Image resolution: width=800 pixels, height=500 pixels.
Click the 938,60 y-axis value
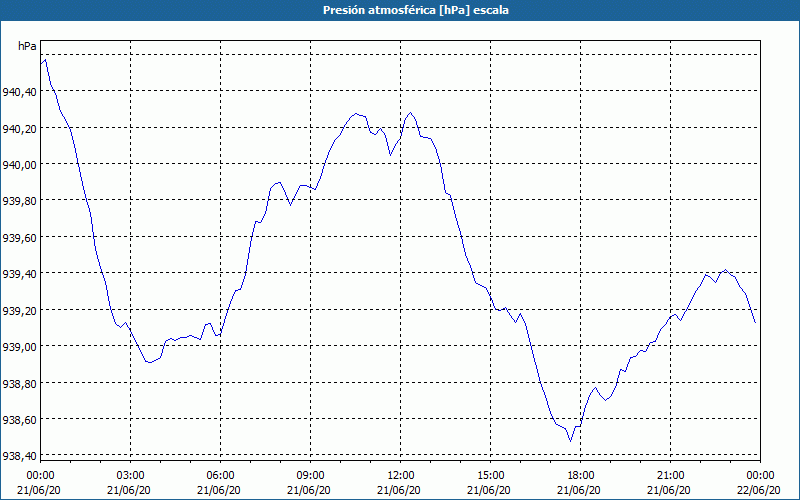(19, 419)
